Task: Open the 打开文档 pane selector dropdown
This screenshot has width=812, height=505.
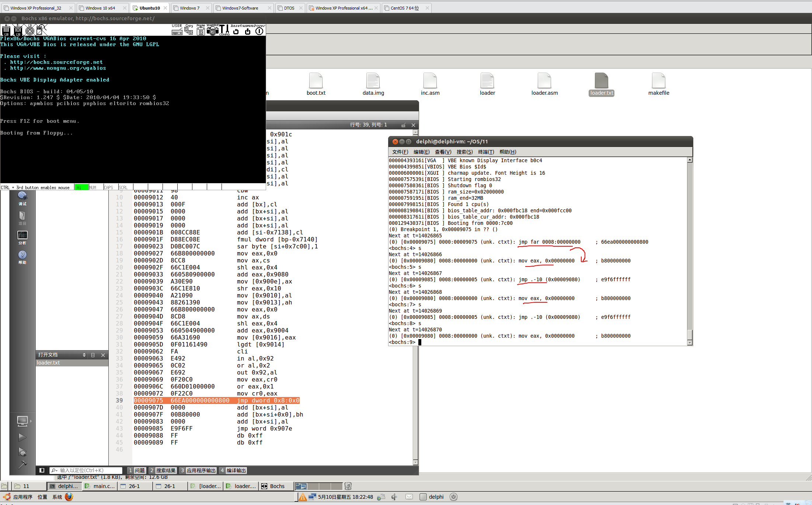Action: tap(84, 355)
